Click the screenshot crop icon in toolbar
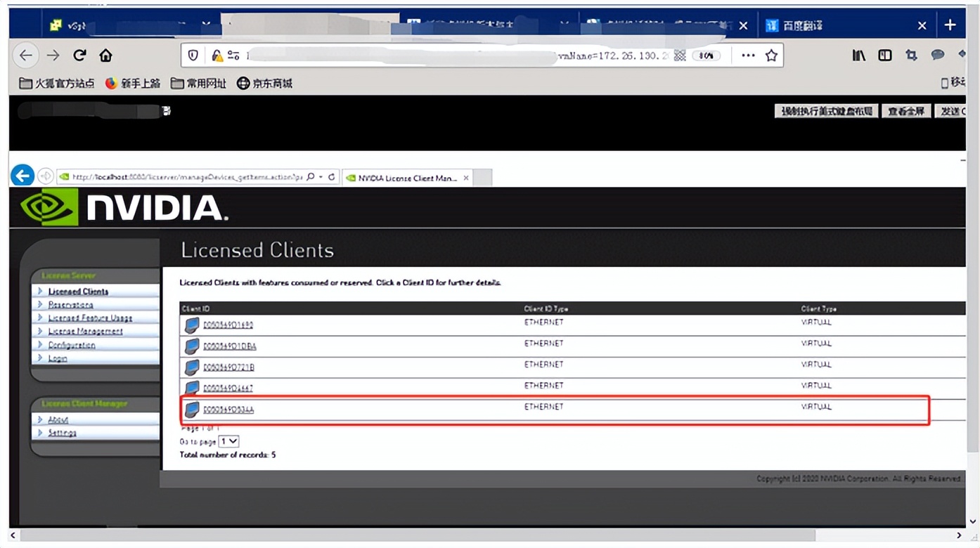The height and width of the screenshot is (548, 980). click(912, 56)
